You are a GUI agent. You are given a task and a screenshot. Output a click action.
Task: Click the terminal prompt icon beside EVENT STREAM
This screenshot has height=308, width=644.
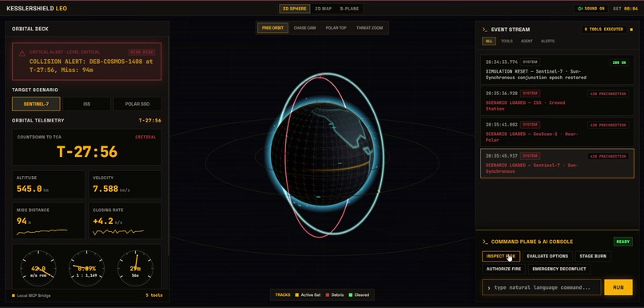[485, 30]
